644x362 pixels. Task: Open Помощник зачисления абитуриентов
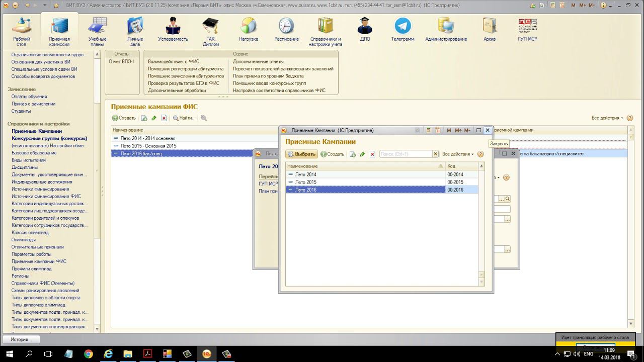pos(186,76)
